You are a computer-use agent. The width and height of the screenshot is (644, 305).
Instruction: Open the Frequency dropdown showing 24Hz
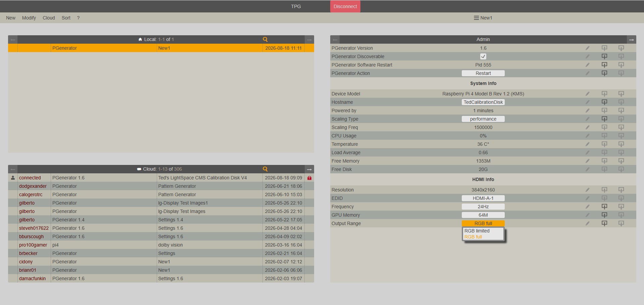[x=483, y=207]
